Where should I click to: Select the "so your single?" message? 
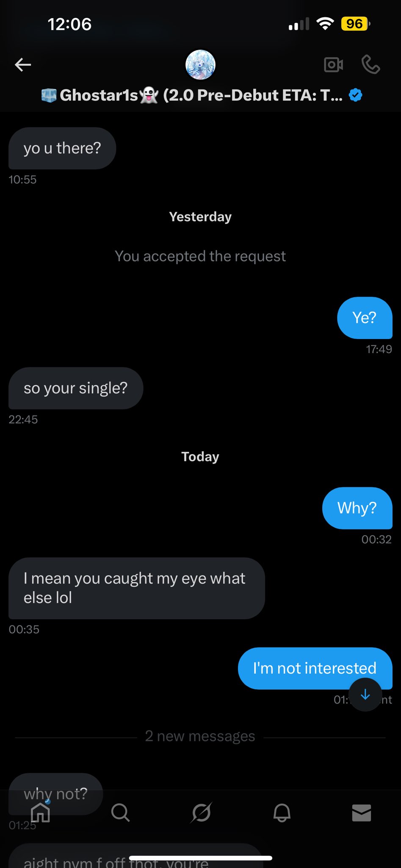(76, 388)
